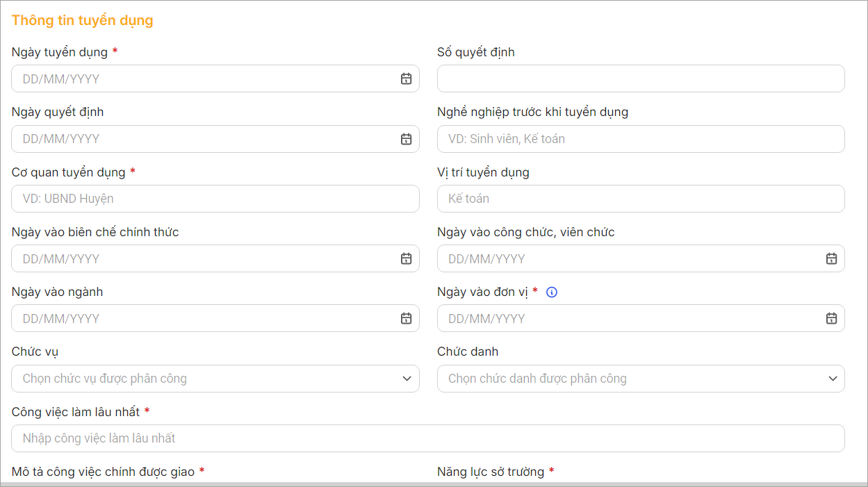Open calendar for Ngày vào công chức, viên chức
Image resolution: width=868 pixels, height=487 pixels.
click(831, 258)
